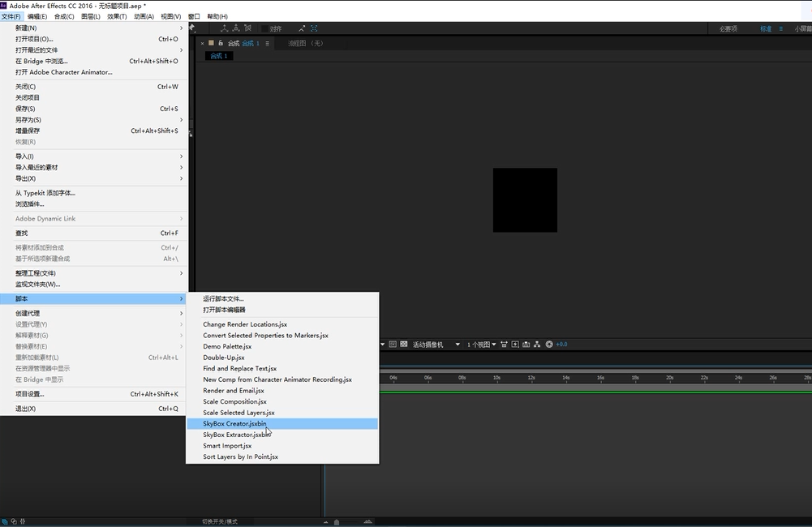
Task: Click the +0.0 exposure value
Action: [x=561, y=345]
